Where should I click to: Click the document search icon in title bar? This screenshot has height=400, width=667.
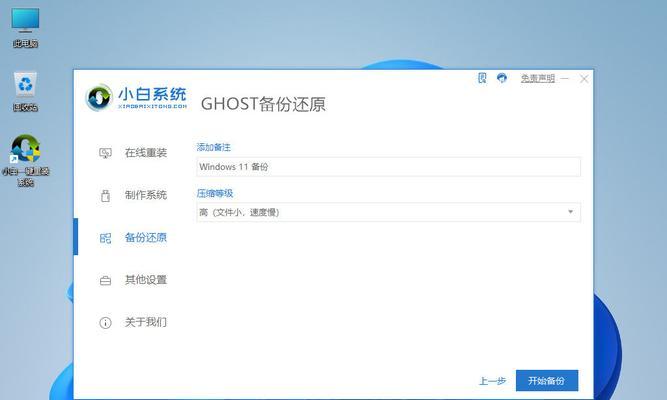pos(482,78)
